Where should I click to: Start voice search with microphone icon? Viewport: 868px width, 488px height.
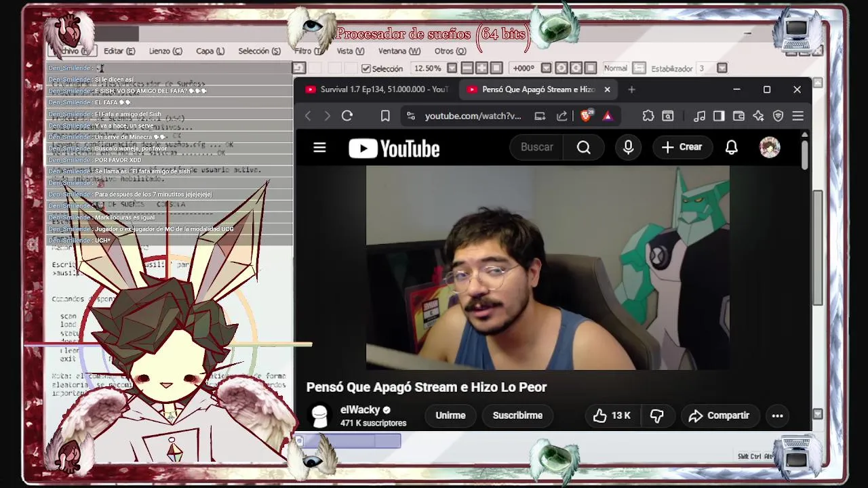tap(628, 147)
